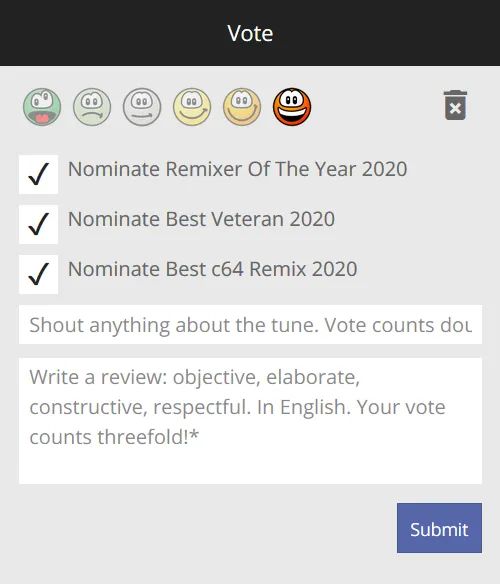Viewport: 500px width, 584px height.
Task: Click the 'Nominate Remixer Of The Year 2020' label text
Action: pos(237,169)
